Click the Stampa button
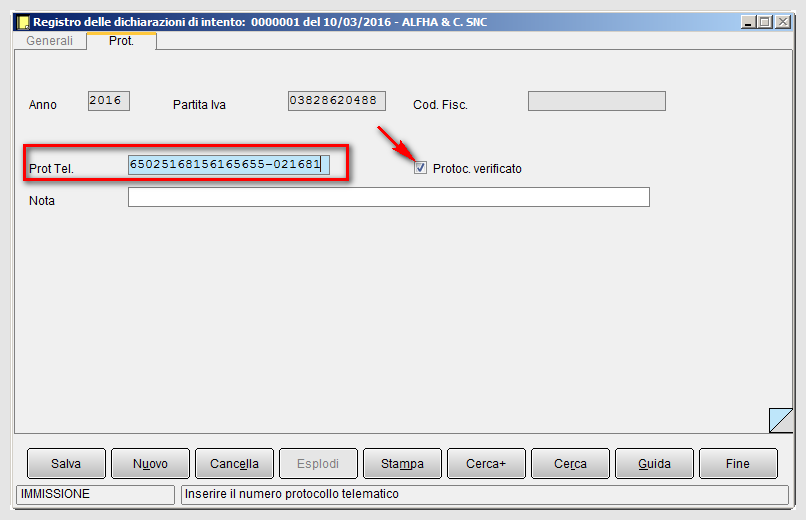This screenshot has width=806, height=520. (x=402, y=463)
